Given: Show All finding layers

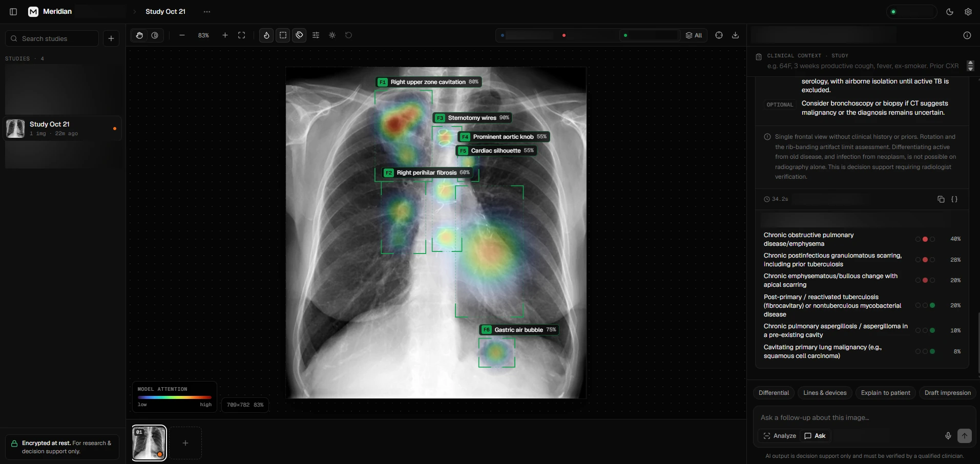Looking at the screenshot, I should [694, 35].
